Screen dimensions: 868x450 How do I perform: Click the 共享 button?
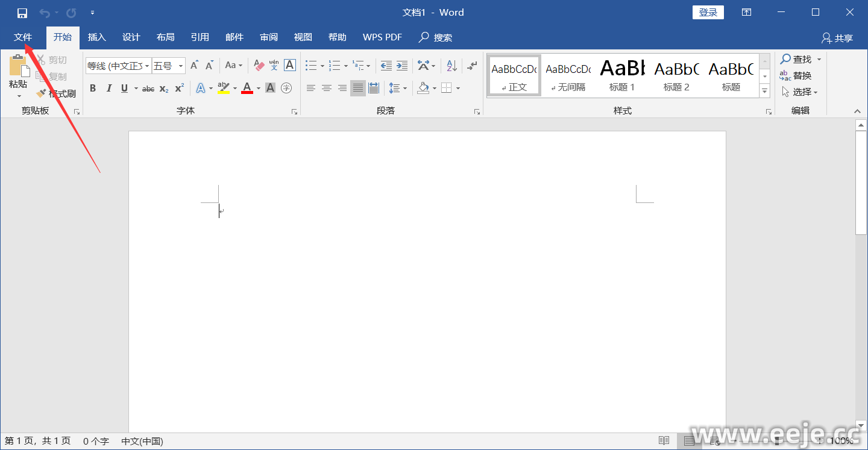(837, 38)
